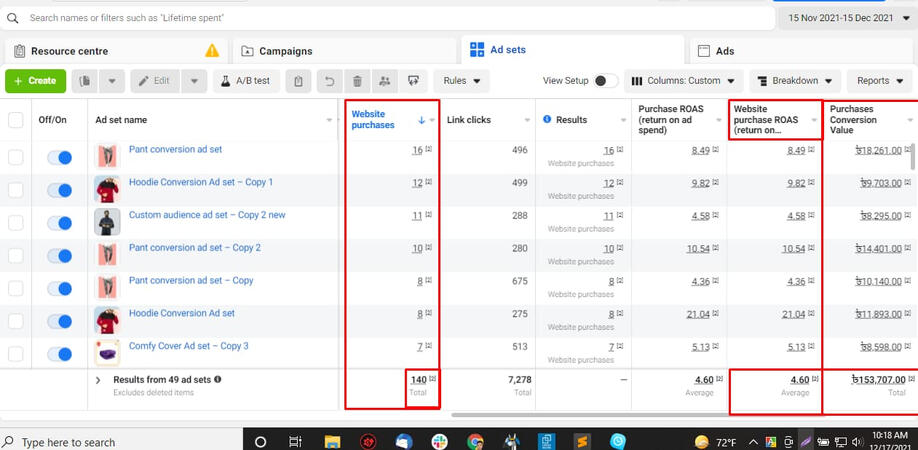The width and height of the screenshot is (918, 450).
Task: Click the undo arrow icon
Action: click(x=329, y=81)
